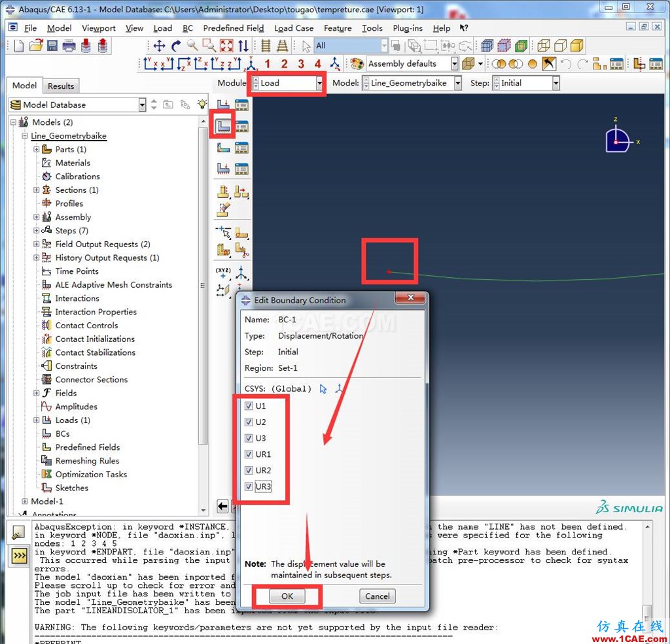Click Cancel in Edit Boundary Condition dialog
The image size is (670, 644).
click(378, 596)
